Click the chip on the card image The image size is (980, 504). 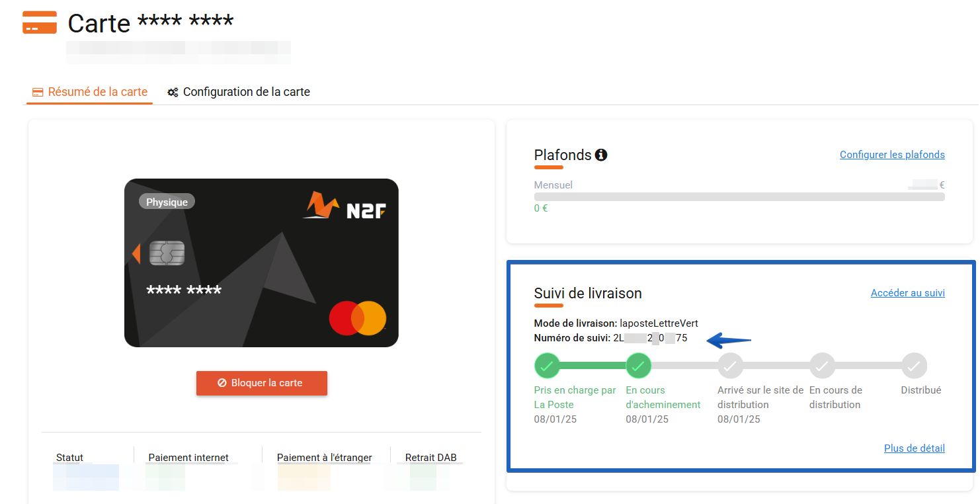(167, 253)
